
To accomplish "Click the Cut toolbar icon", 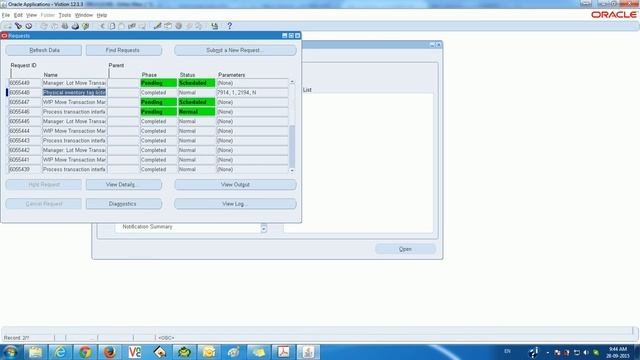I will [x=102, y=26].
